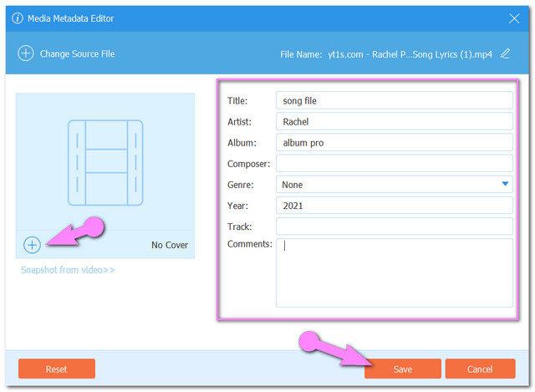Click the add cover plus icon
Screen dimensions: 535x392
coord(32,245)
